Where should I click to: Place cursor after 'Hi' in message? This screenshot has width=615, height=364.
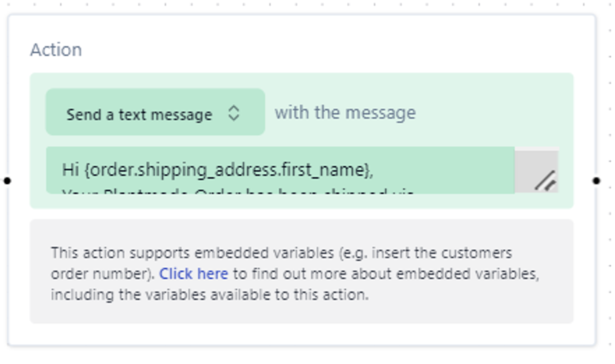point(80,170)
